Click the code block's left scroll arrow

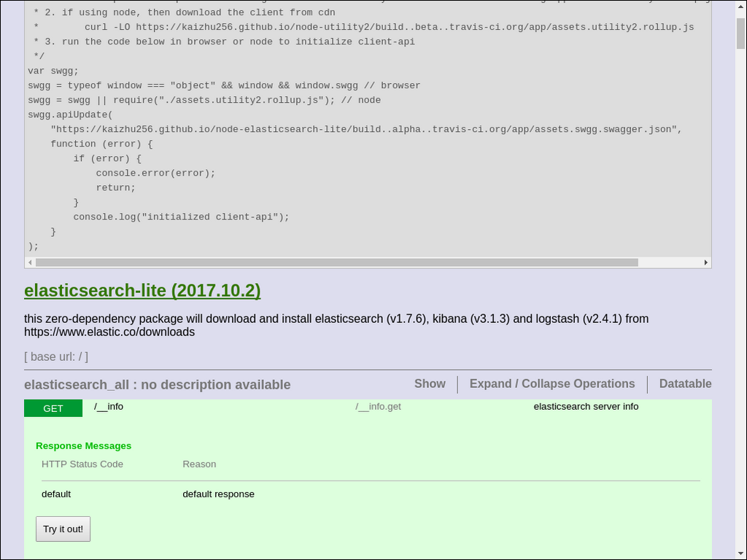point(30,262)
